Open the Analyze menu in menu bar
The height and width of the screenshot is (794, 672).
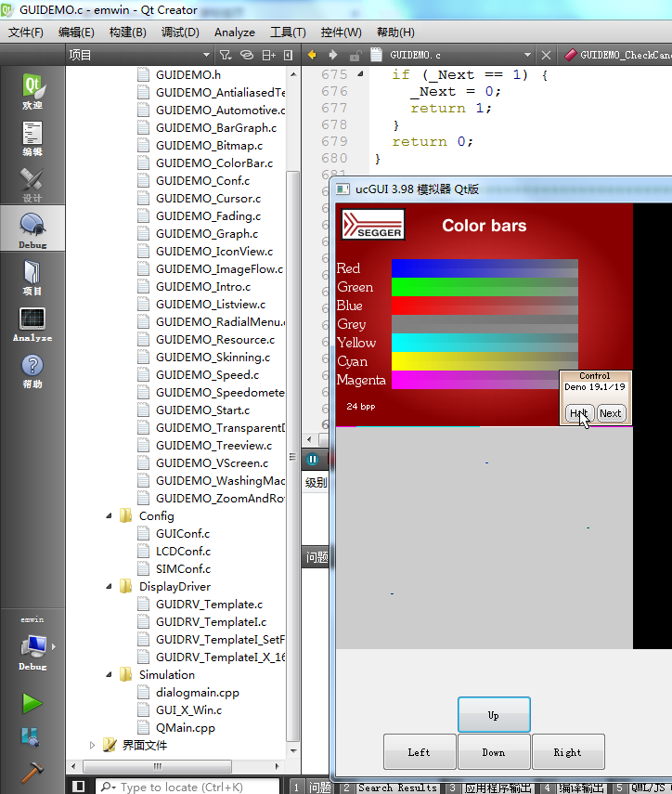[234, 32]
